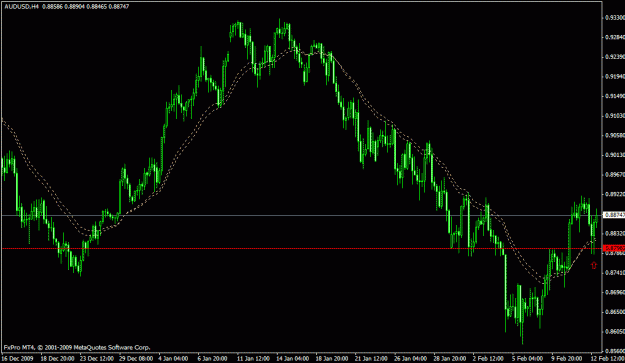Click the 0.9194 price axis label
Screen dimensions: 625x363
pos(615,76)
